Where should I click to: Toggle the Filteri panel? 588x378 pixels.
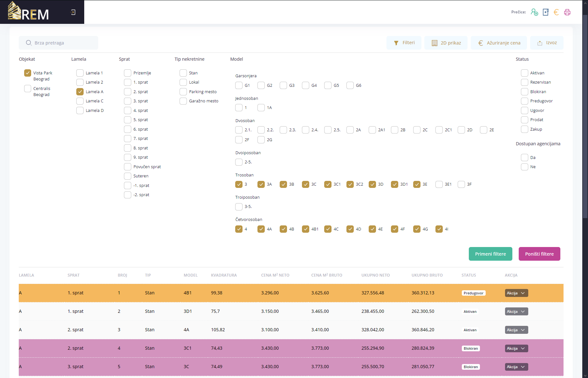tap(404, 43)
